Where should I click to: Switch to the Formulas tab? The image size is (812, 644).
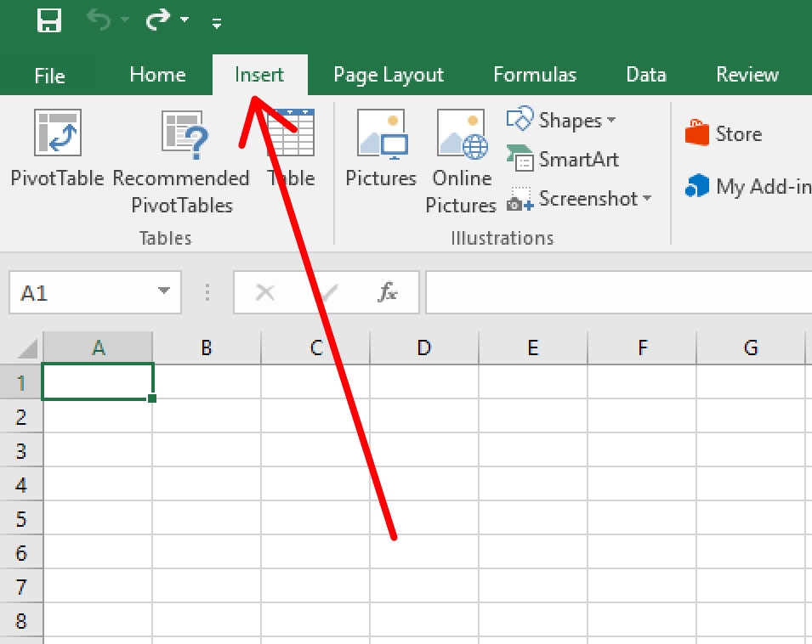[535, 75]
